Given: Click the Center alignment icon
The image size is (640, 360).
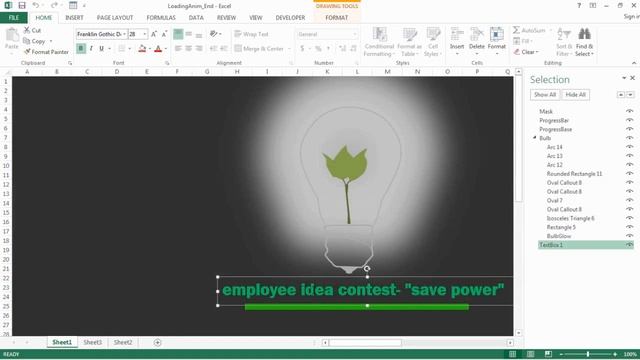Looking at the screenshot, I should (189, 49).
